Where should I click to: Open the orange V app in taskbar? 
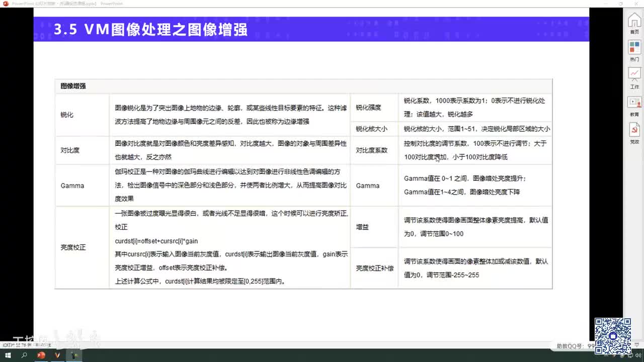pyautogui.click(x=58, y=355)
